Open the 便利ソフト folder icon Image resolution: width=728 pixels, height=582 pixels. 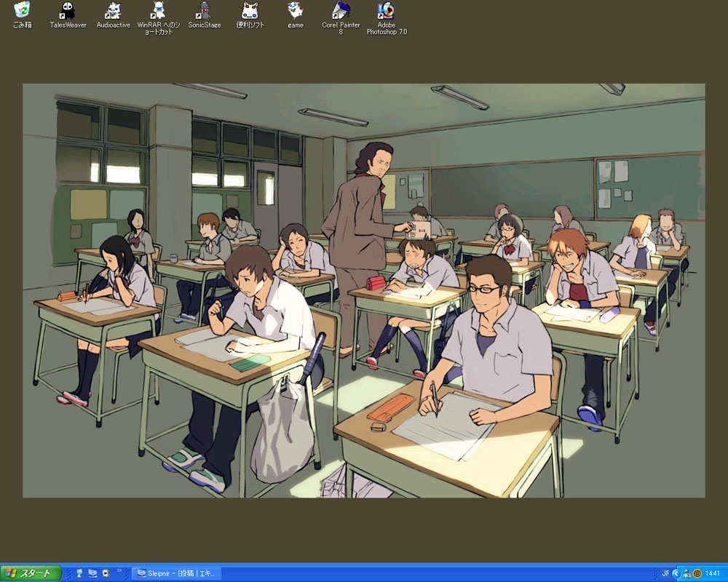(x=250, y=15)
